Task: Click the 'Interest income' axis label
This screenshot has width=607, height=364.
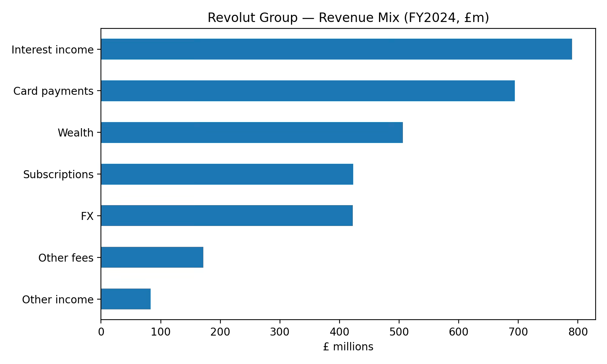Action: 52,50
